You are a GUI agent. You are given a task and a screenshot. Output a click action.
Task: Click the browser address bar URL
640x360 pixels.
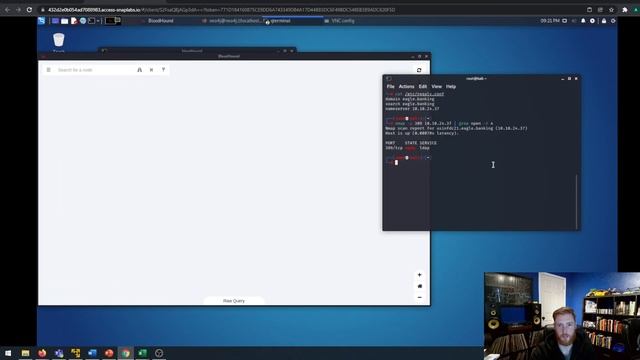tap(221, 9)
